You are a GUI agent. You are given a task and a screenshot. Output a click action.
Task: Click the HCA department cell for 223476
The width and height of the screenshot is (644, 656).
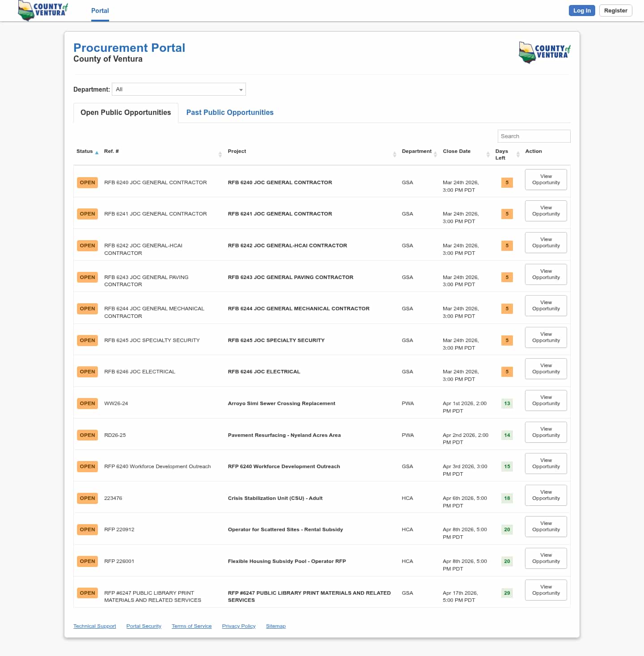point(407,498)
